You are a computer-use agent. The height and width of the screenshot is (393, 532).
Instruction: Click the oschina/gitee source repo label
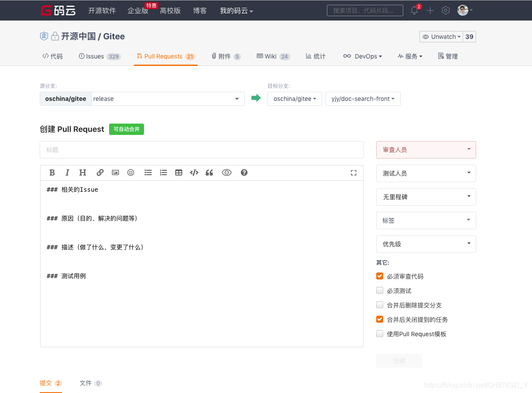[66, 99]
